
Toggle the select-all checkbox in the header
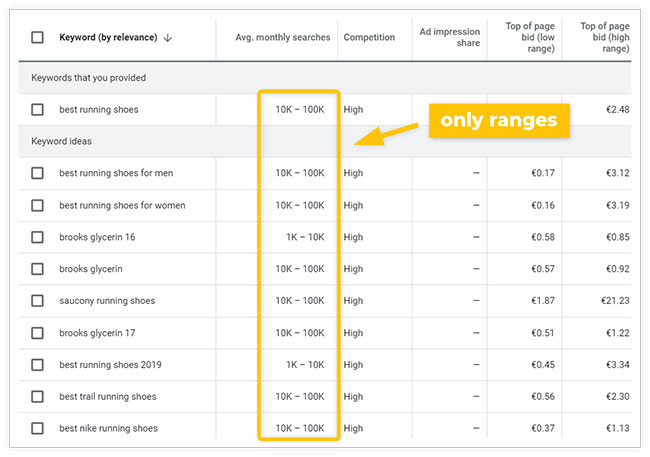point(37,37)
